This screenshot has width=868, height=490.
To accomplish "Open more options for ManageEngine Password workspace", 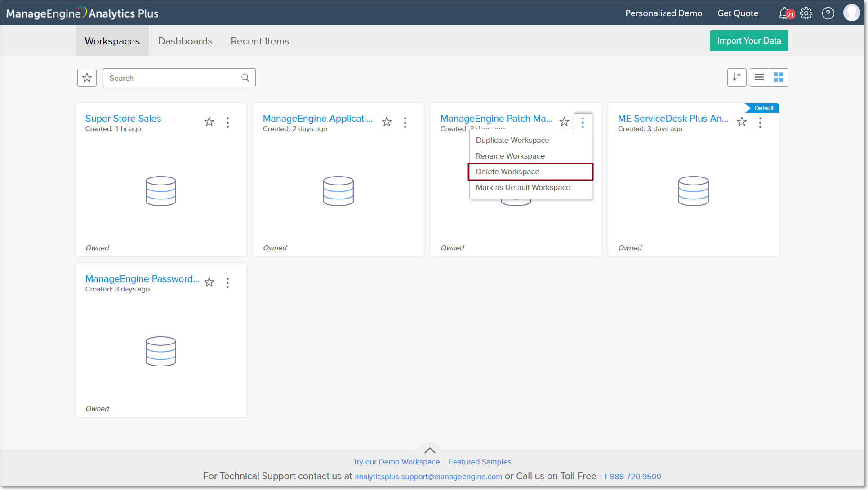I will click(228, 283).
